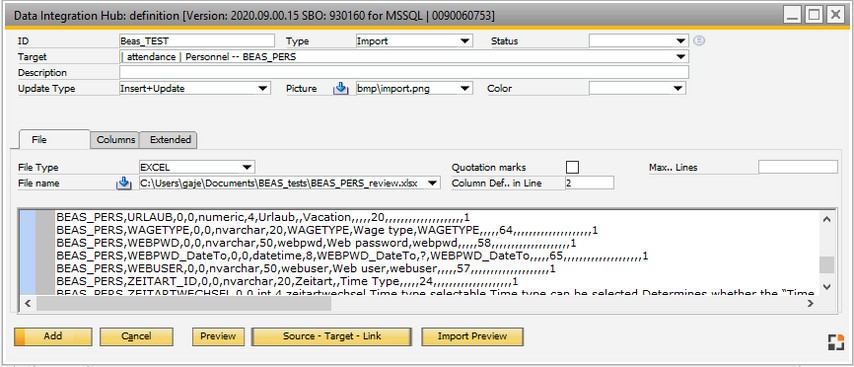
Task: Click the horizontal scrollbar left arrow
Action: (28, 303)
